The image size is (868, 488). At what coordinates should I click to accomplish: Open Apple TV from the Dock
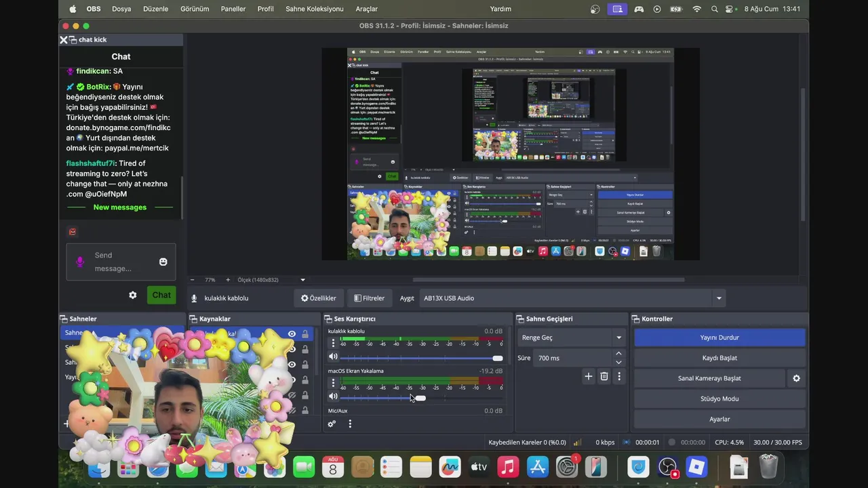click(479, 467)
